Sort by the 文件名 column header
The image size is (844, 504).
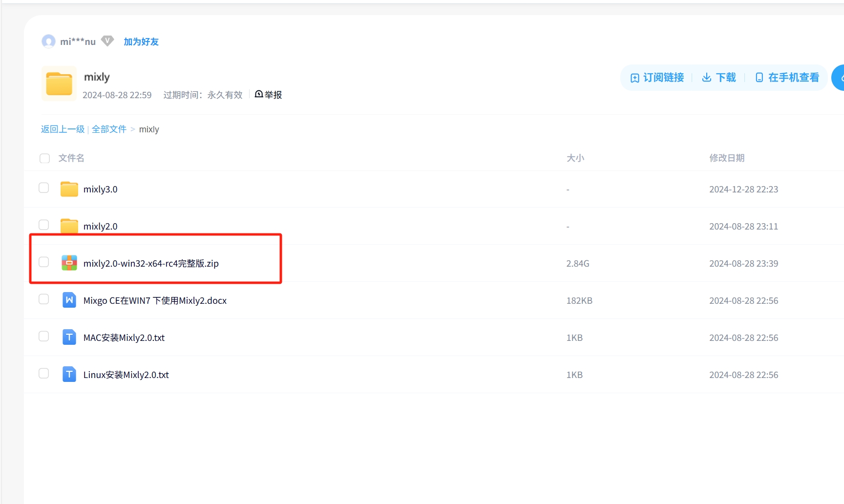click(71, 158)
